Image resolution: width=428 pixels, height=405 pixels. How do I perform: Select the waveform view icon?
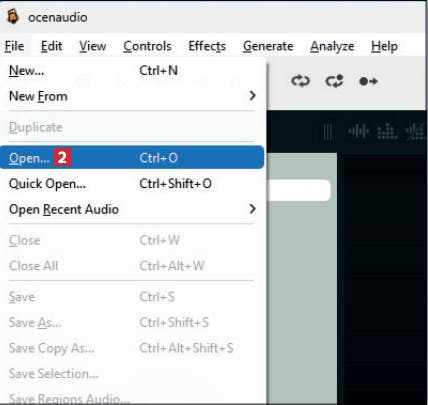pyautogui.click(x=359, y=131)
